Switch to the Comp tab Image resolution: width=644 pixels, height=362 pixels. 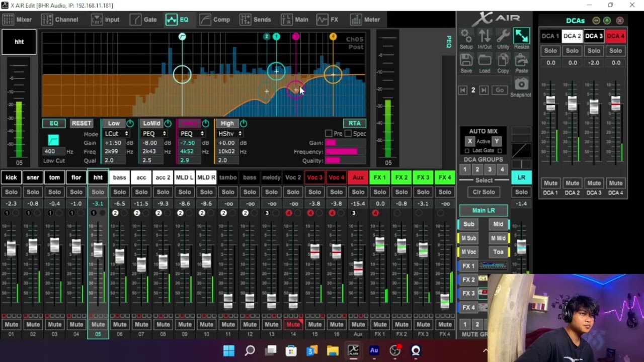tap(215, 20)
